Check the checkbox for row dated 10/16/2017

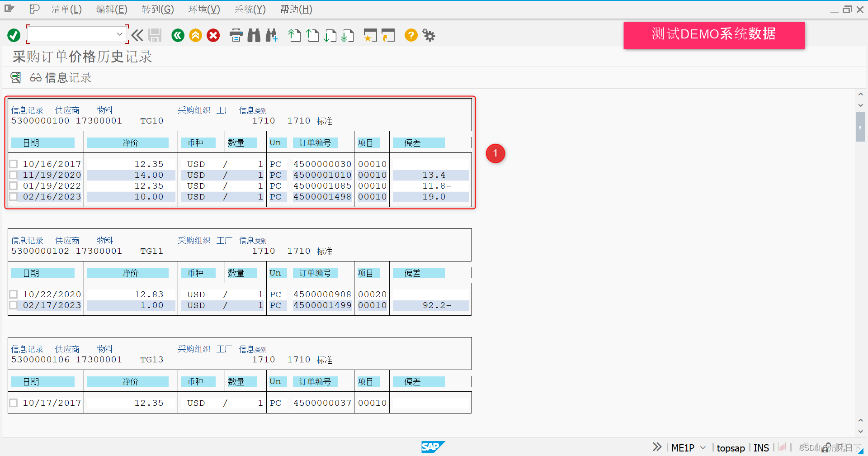tap(13, 164)
